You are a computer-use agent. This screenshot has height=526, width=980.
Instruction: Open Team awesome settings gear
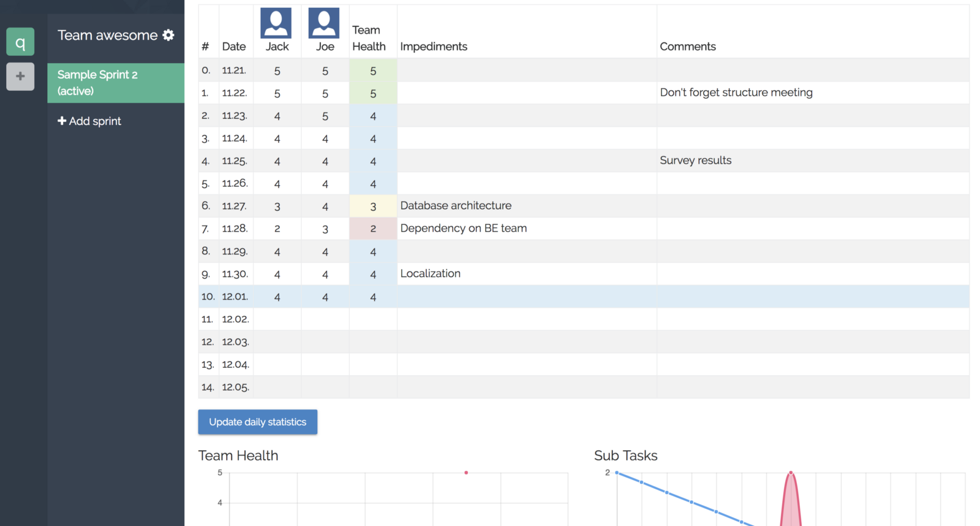(x=168, y=35)
